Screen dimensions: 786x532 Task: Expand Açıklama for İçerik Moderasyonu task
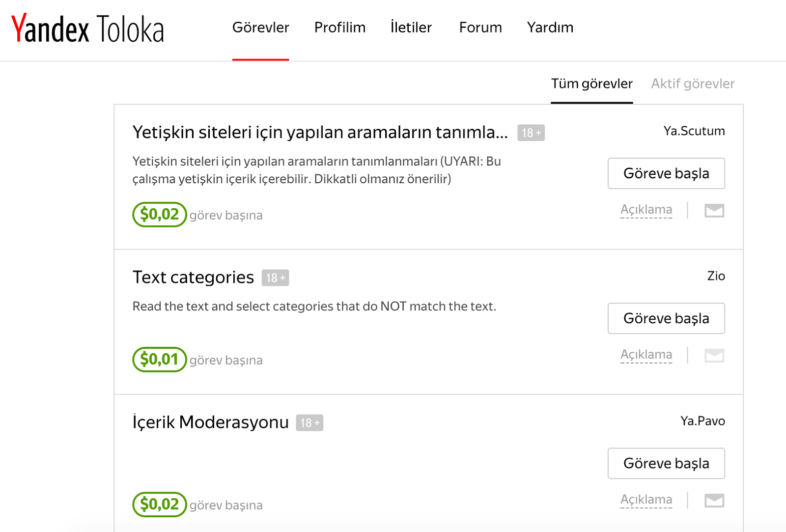[646, 500]
